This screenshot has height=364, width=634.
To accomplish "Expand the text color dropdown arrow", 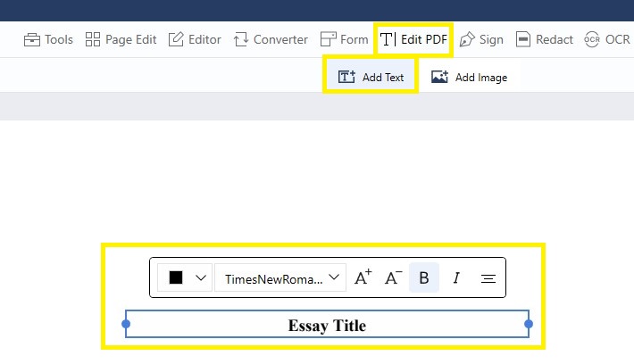I will pyautogui.click(x=201, y=278).
